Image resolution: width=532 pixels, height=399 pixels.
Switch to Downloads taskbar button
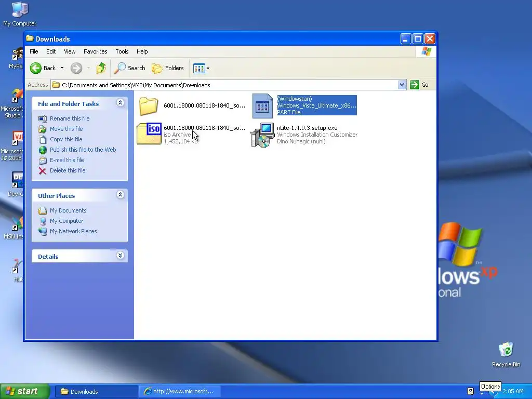[x=96, y=392]
